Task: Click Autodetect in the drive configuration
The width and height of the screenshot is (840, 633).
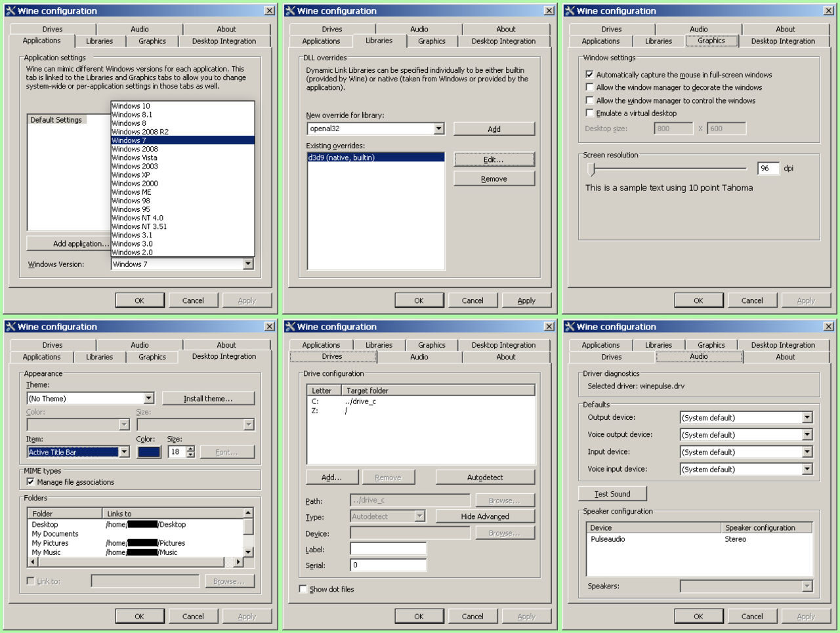Action: pyautogui.click(x=484, y=478)
